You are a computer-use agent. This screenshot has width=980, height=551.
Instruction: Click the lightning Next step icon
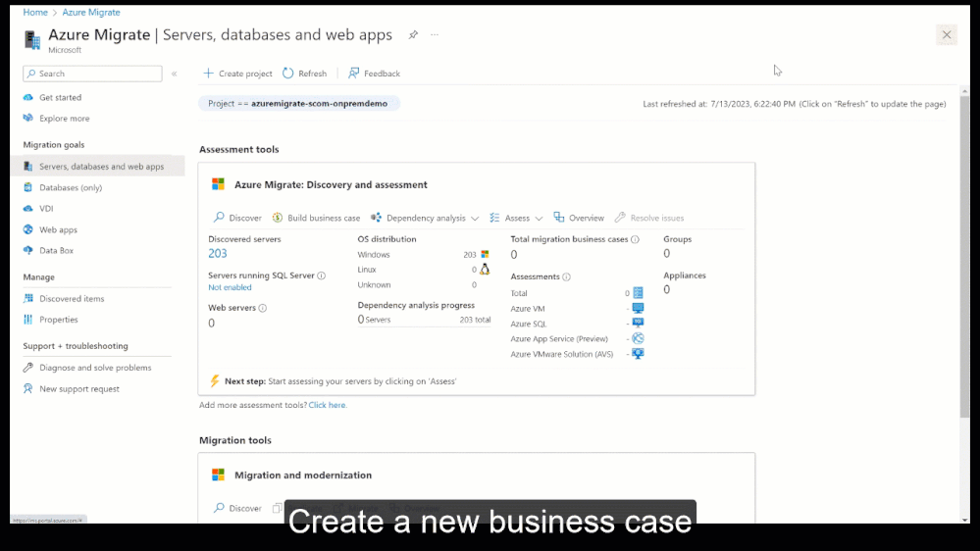tap(215, 381)
